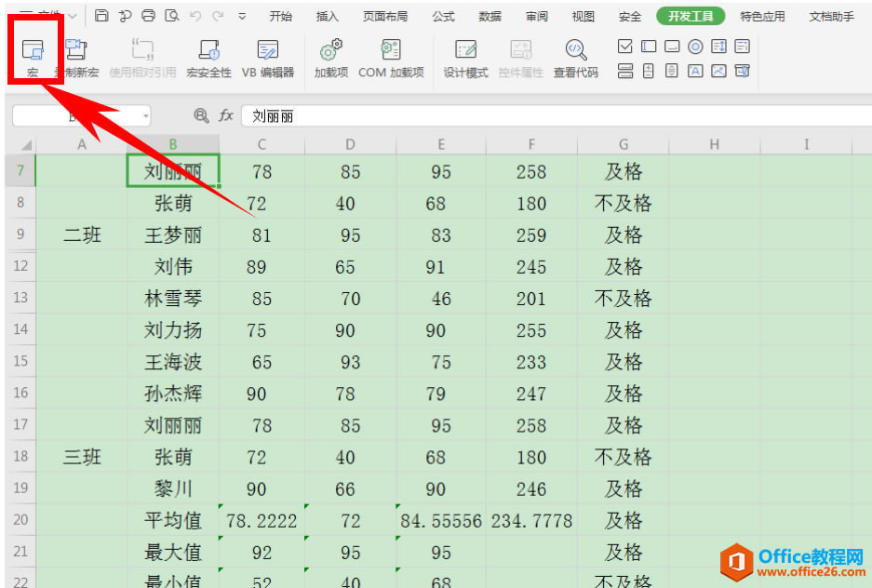Image resolution: width=872 pixels, height=588 pixels.
Task: Click the 刘力扬 name cell
Action: (x=173, y=330)
